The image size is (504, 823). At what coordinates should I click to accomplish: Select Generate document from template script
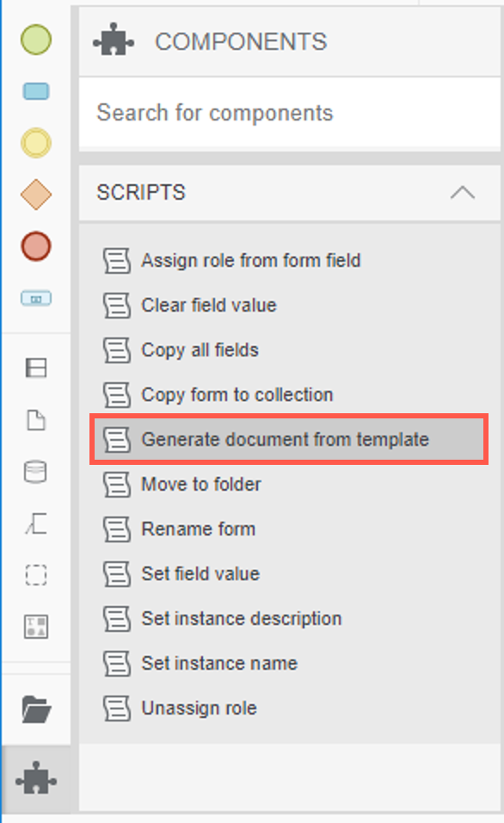[x=289, y=439]
